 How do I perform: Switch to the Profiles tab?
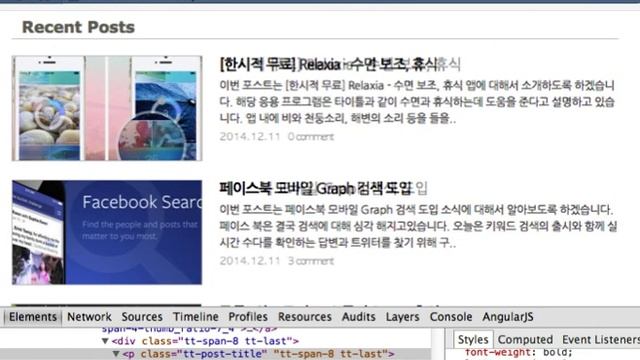coord(248,317)
